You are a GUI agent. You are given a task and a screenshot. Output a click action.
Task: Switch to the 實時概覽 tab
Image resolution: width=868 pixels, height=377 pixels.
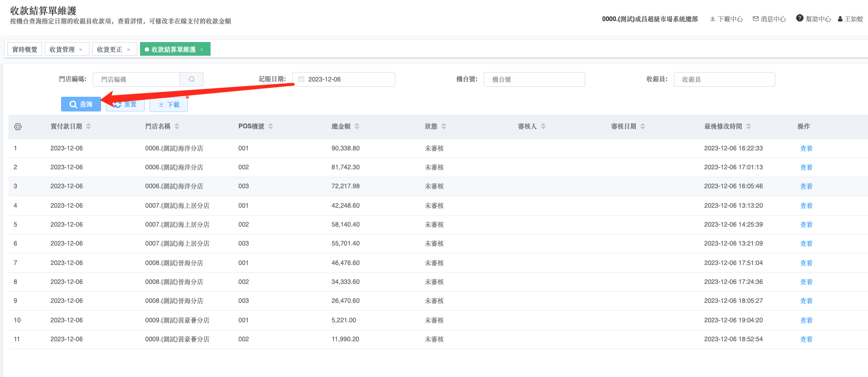point(25,49)
